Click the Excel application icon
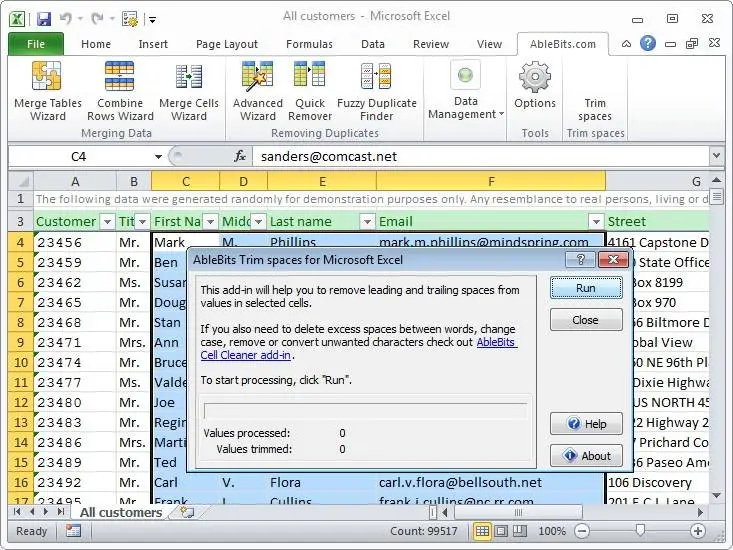 click(17, 19)
